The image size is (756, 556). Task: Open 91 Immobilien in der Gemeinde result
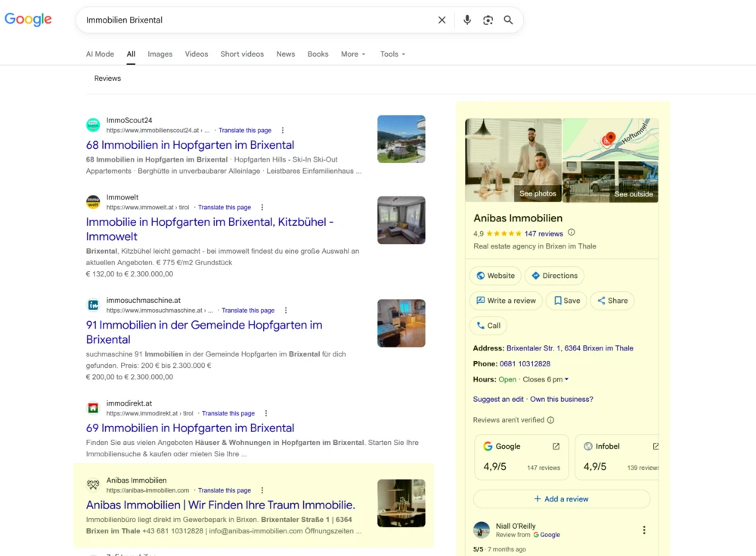(204, 332)
